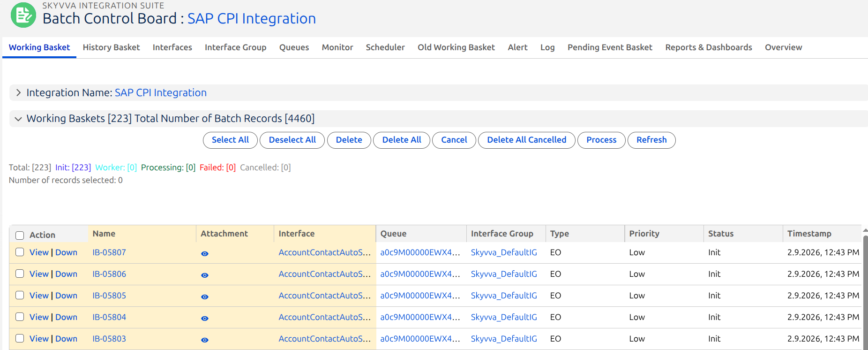This screenshot has width=868, height=350.
Task: Click the Delete All button
Action: [402, 140]
